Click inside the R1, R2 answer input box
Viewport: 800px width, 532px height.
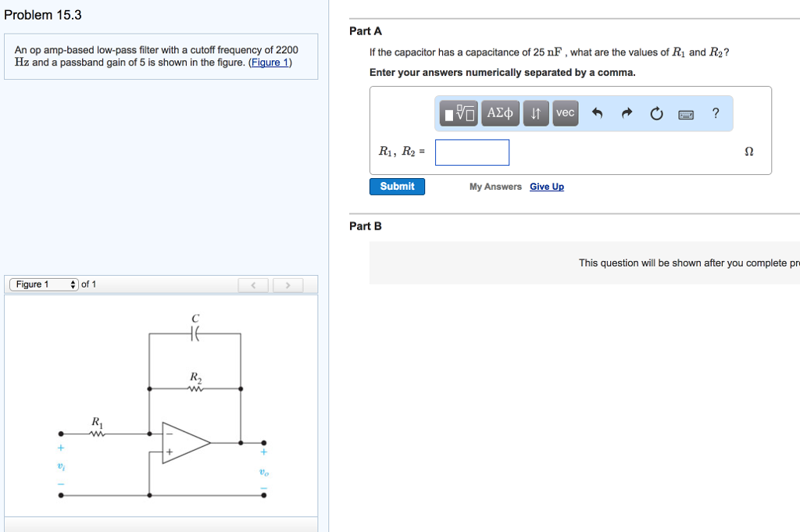click(x=472, y=152)
